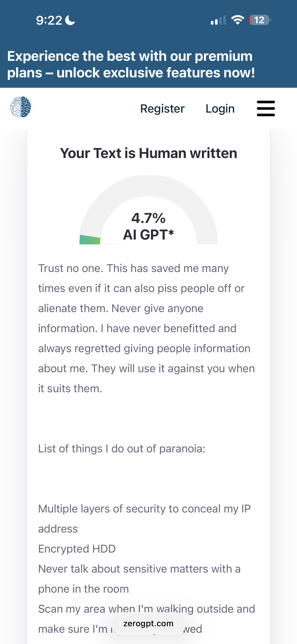297x644 pixels.
Task: Tap the battery level indicator
Action: tap(260, 20)
